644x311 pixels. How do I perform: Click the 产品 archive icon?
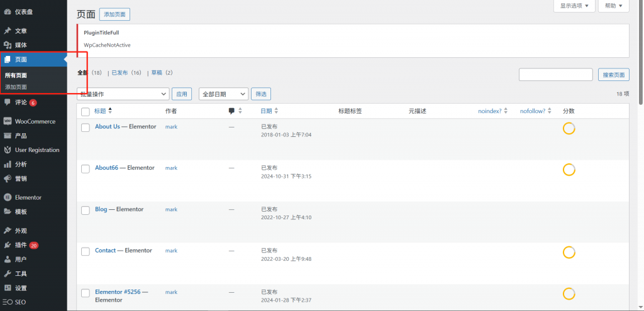(8, 136)
